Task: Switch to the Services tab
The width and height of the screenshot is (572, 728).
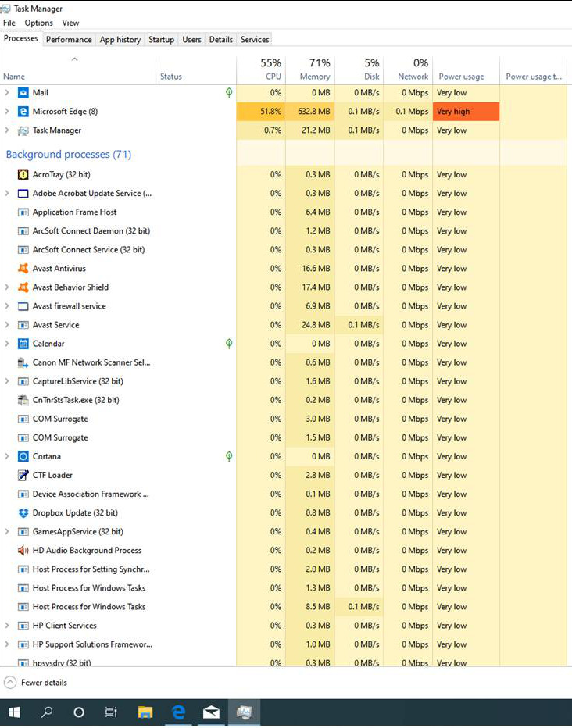Action: (x=255, y=40)
